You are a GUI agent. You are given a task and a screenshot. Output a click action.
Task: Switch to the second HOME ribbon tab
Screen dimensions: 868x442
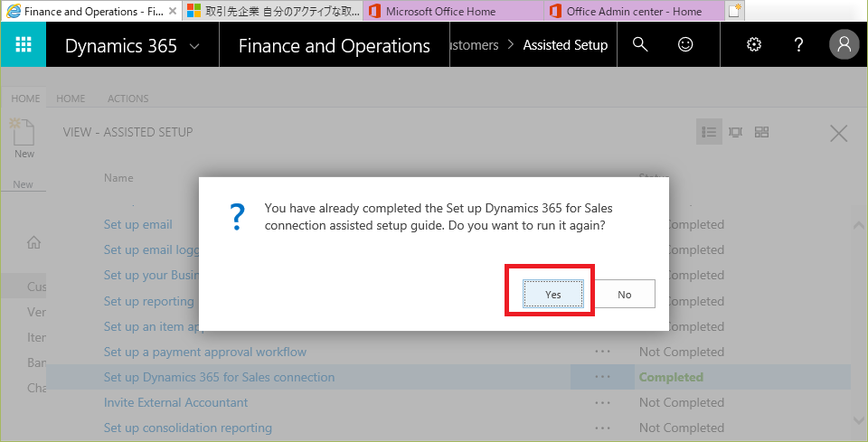[71, 99]
